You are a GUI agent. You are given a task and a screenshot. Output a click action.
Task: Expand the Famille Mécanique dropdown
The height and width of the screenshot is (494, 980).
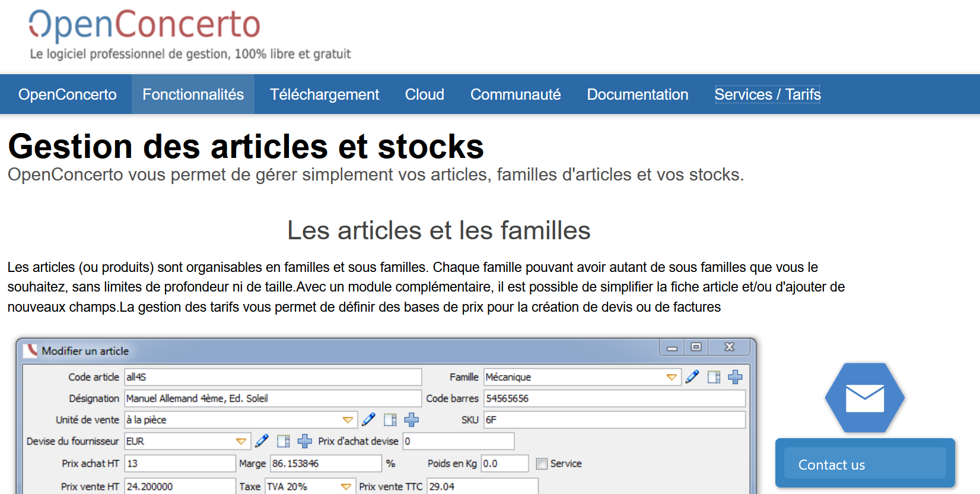pos(672,377)
